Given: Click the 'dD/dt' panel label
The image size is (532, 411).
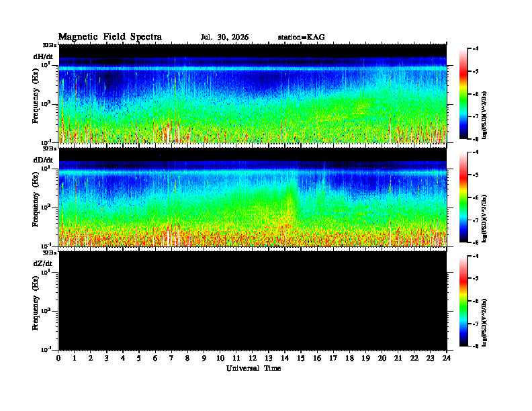Looking at the screenshot, I should [43, 160].
